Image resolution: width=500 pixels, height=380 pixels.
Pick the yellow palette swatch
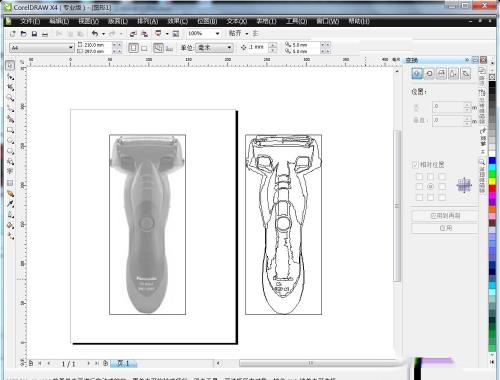pyautogui.click(x=492, y=182)
